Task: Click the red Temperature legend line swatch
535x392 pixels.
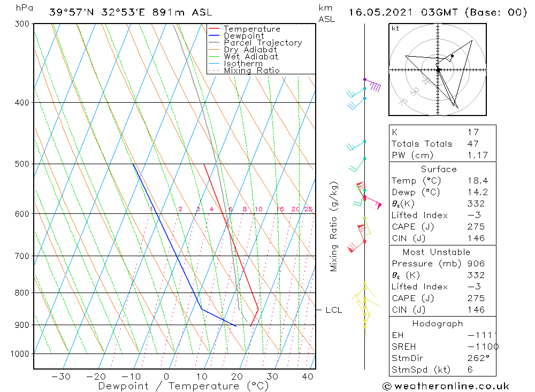Action: click(x=214, y=28)
